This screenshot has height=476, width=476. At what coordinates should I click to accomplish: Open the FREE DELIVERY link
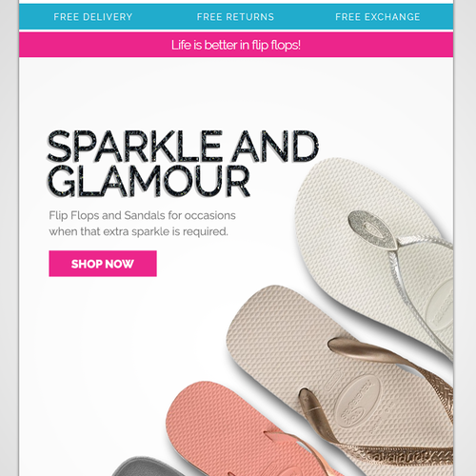pyautogui.click(x=93, y=17)
